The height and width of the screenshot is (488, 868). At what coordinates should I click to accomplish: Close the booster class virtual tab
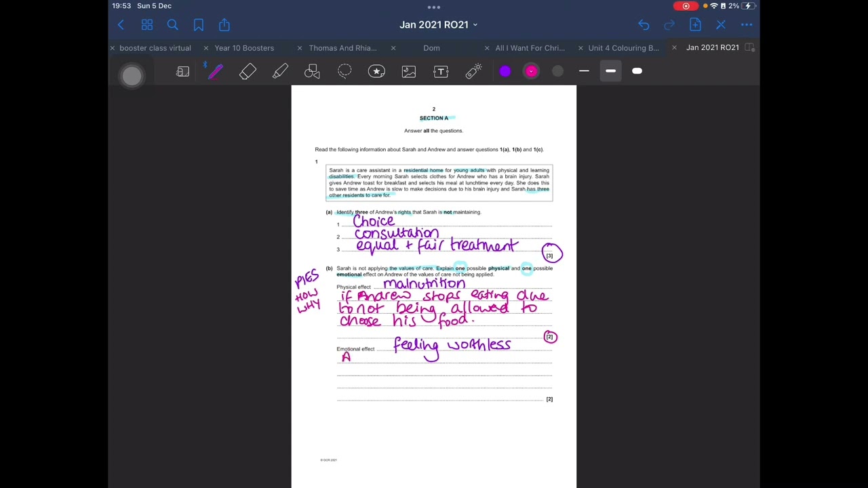[113, 48]
